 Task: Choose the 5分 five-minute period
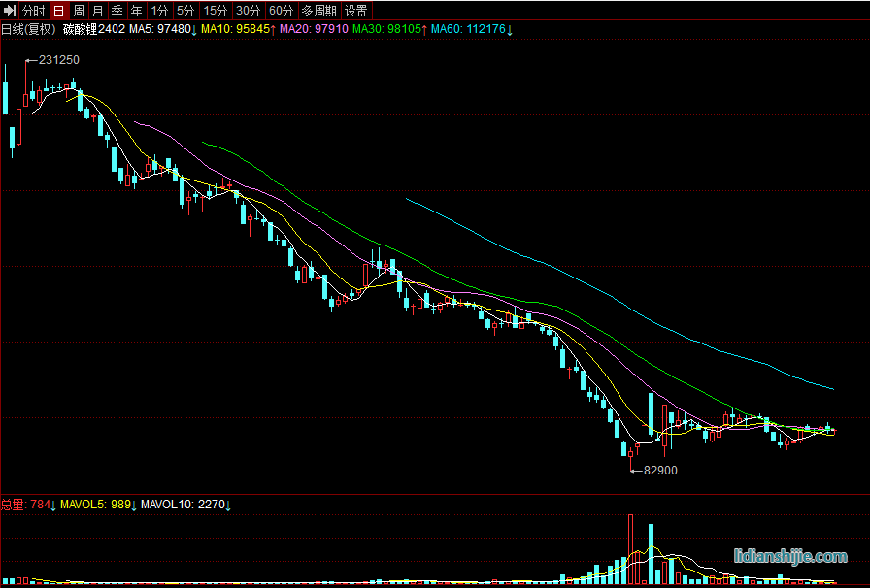point(185,11)
